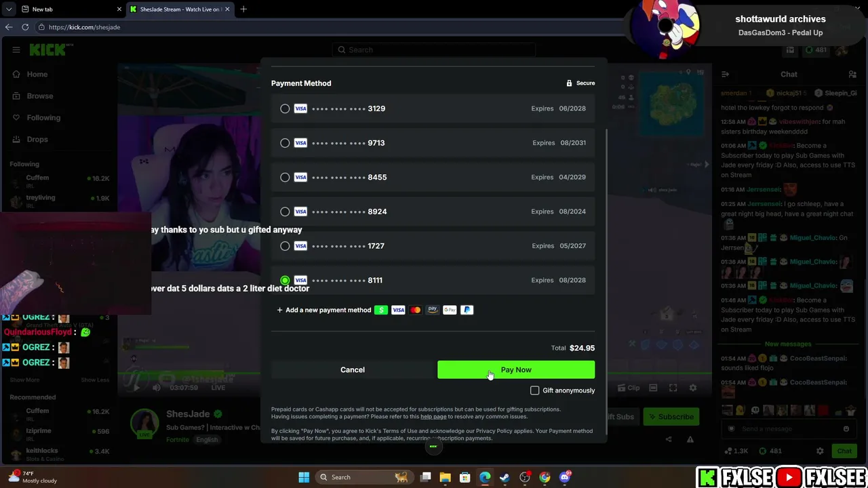Open the tab search dropdown
This screenshot has height=488, width=868.
[9, 9]
